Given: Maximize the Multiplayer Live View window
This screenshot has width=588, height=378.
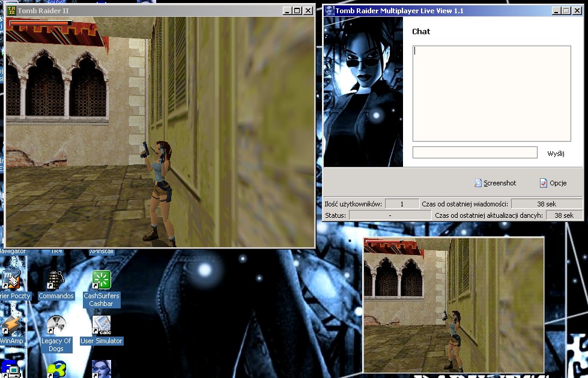Looking at the screenshot, I should coord(566,10).
